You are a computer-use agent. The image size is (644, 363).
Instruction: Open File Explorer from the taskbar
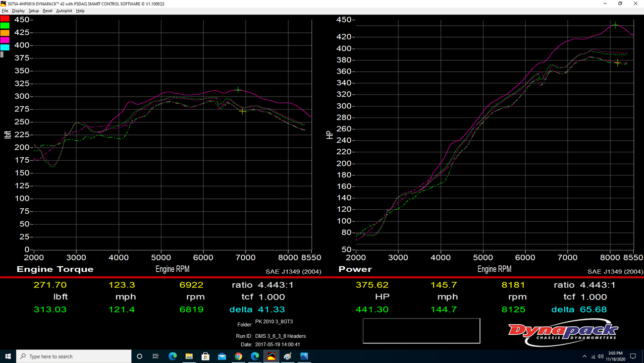(189, 356)
